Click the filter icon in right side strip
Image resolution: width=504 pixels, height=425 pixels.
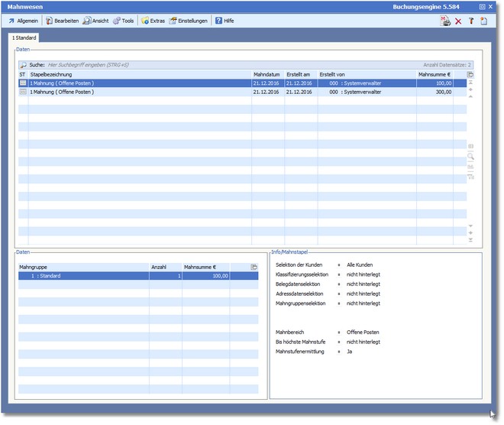[470, 177]
